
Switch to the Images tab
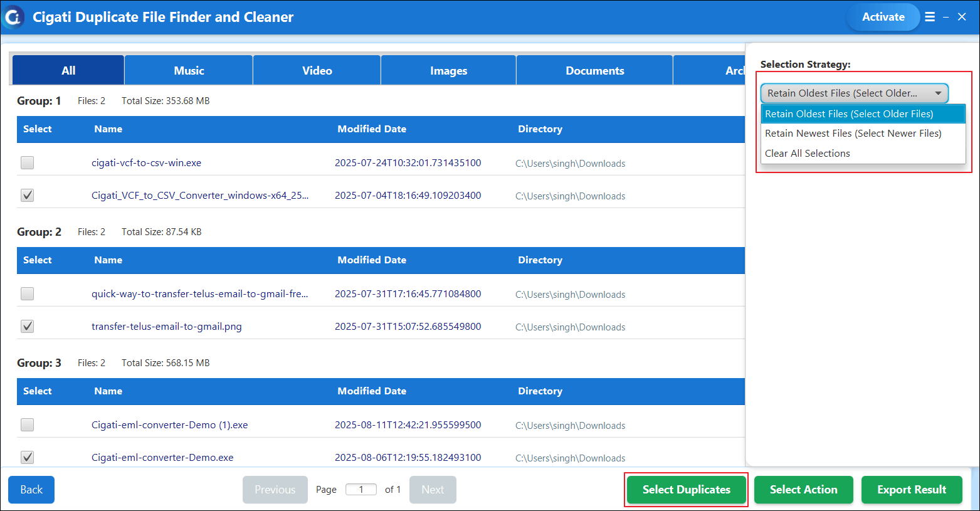coord(448,70)
